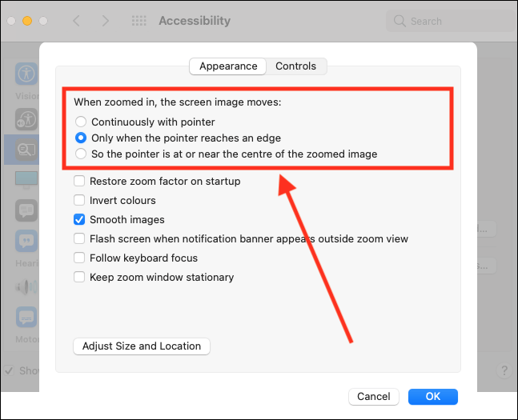Tick the 'Invert colours' checkbox
This screenshot has width=518, height=420.
(79, 201)
